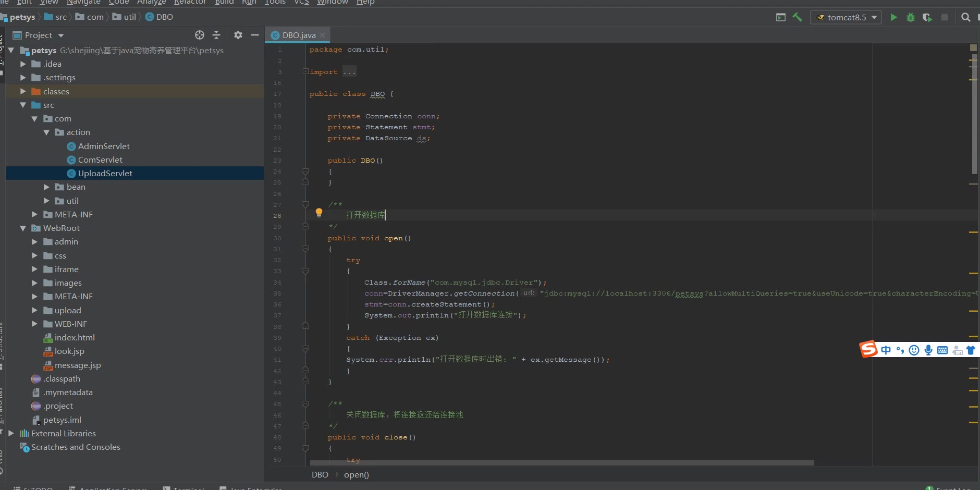This screenshot has height=490, width=980.
Task: Run with coverage shield icon
Action: pyautogui.click(x=927, y=17)
